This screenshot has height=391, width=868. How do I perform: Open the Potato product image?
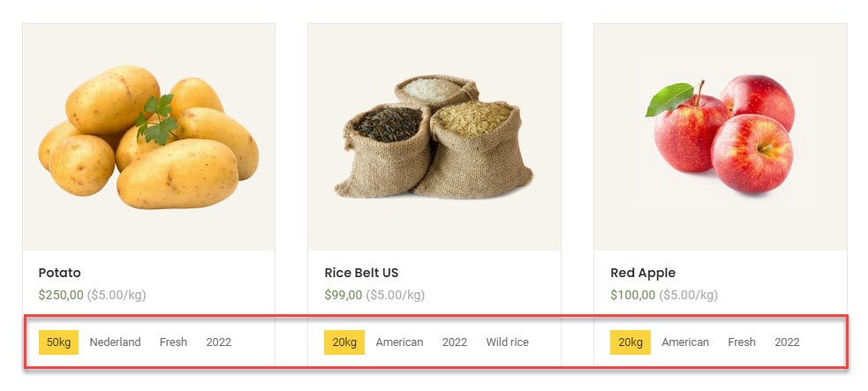(148, 137)
